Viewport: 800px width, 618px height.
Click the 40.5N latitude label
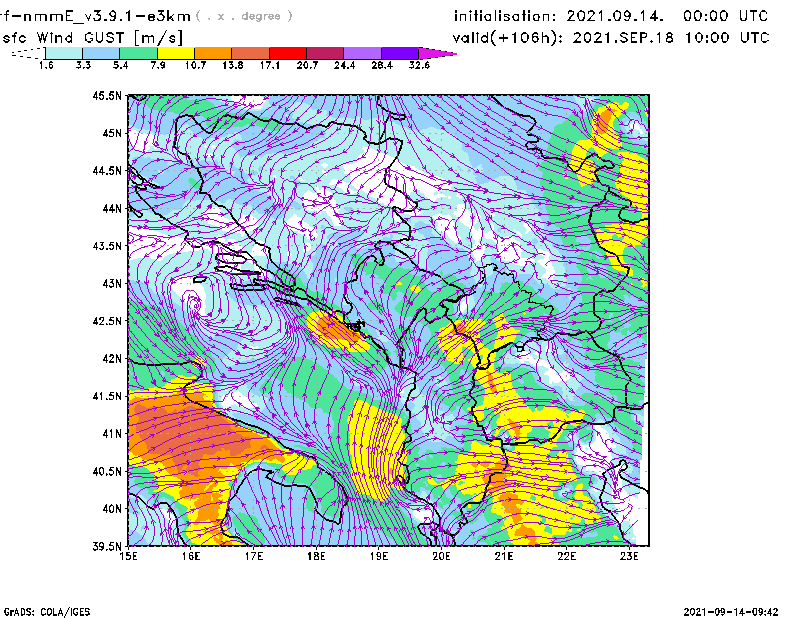click(107, 472)
